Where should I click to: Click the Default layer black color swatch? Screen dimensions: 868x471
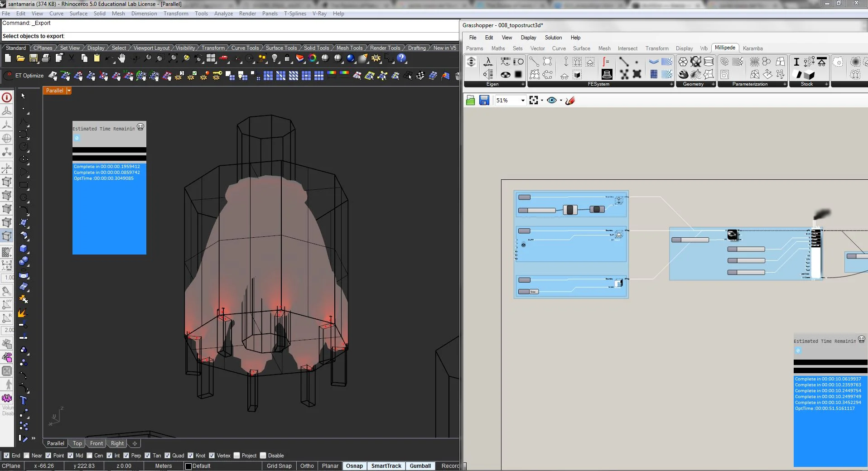pos(188,466)
